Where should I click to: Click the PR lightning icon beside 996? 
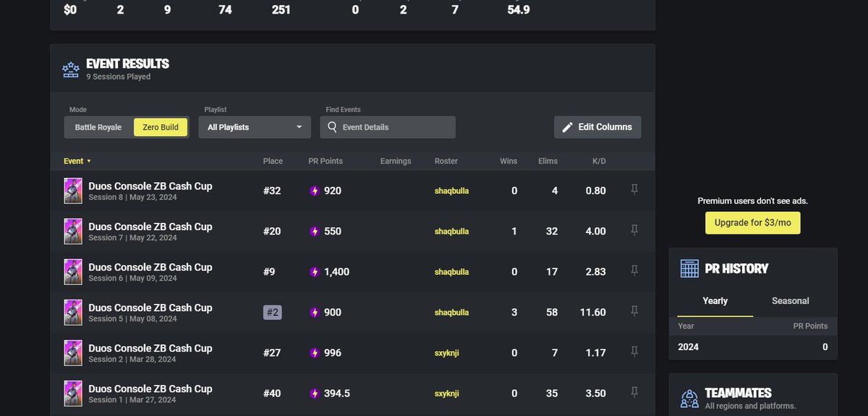[314, 353]
